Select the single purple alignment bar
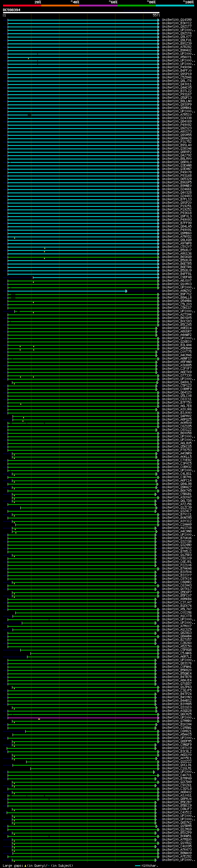Screen dimensions: 197x868 coord(83,718)
